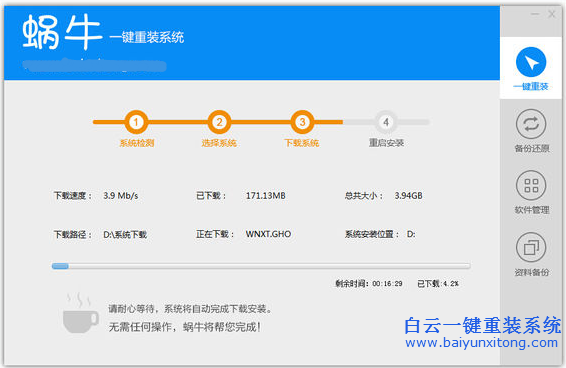Select step 3 下载系统 circle
Screen dimensions: 566x368
click(302, 122)
